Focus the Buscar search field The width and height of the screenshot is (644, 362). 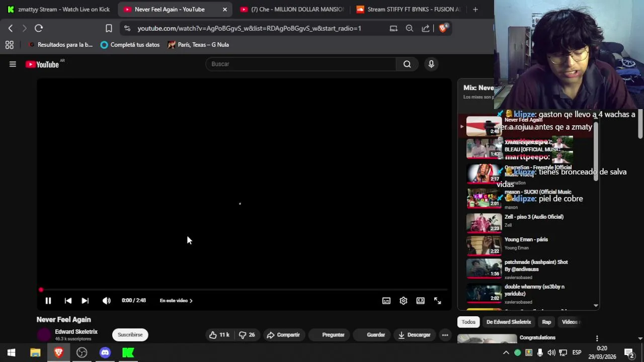(x=301, y=64)
